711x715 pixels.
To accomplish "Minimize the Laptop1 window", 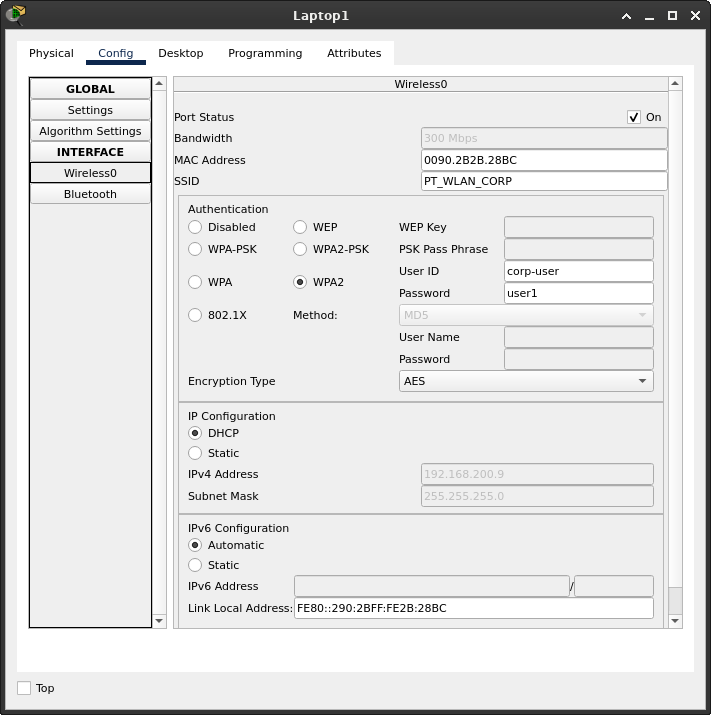I will pyautogui.click(x=650, y=16).
